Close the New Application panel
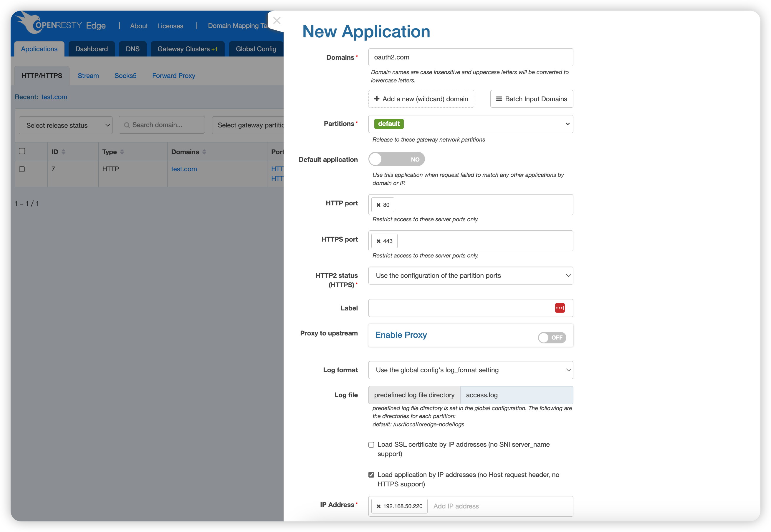771x532 pixels. click(x=277, y=21)
